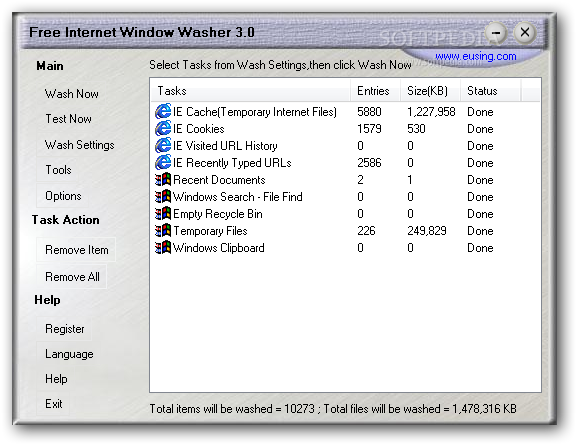The image size is (577, 445).
Task: Click the 1579 entries value
Action: pyautogui.click(x=369, y=128)
